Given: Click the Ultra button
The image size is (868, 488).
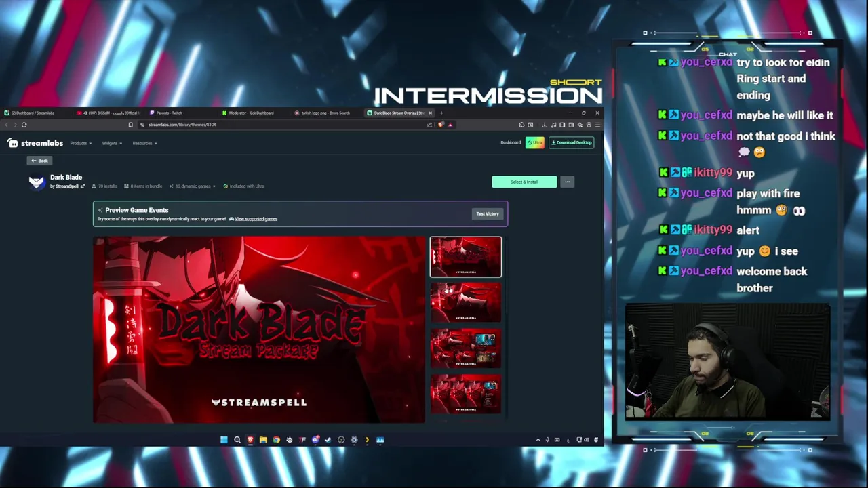Looking at the screenshot, I should [535, 143].
